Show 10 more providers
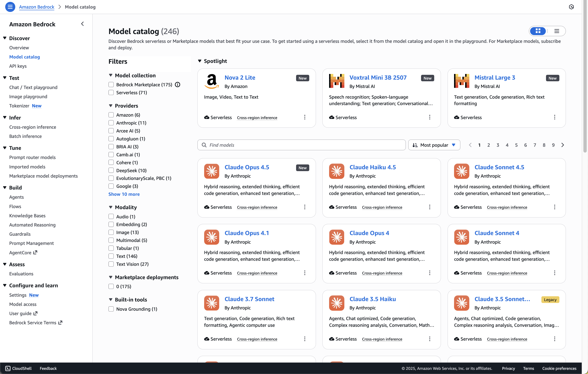 (x=124, y=194)
